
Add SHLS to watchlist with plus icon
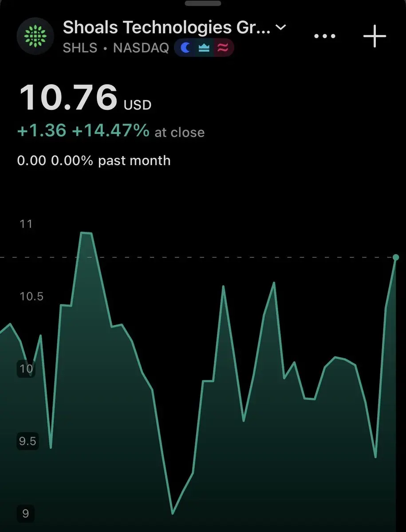coord(375,36)
